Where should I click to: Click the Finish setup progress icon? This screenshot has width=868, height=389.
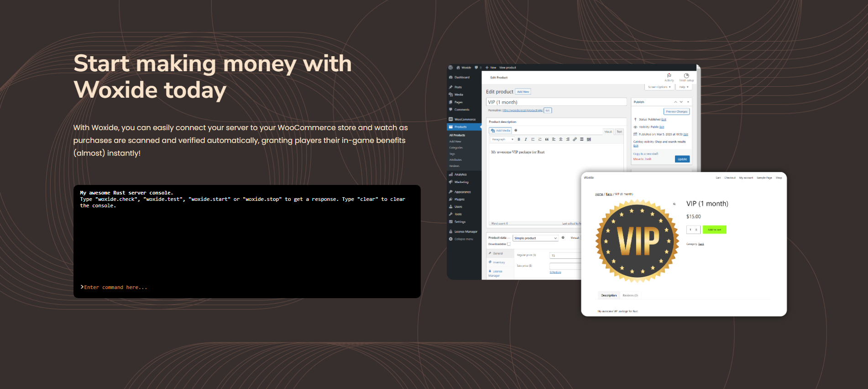pos(686,76)
